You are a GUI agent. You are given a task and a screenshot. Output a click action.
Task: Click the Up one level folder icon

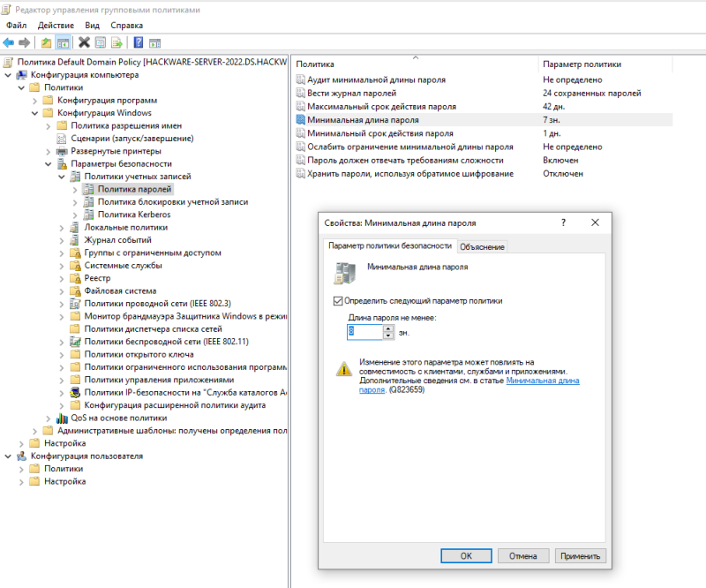click(46, 42)
